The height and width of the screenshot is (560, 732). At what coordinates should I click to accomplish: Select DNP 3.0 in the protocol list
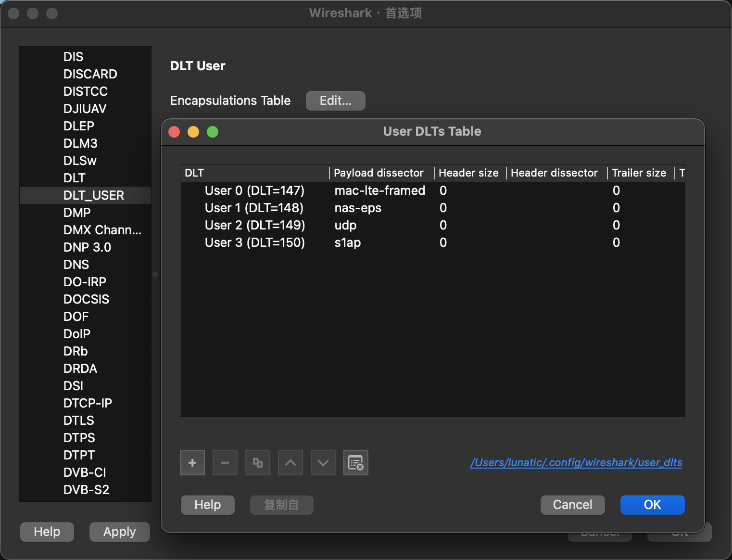(x=86, y=247)
